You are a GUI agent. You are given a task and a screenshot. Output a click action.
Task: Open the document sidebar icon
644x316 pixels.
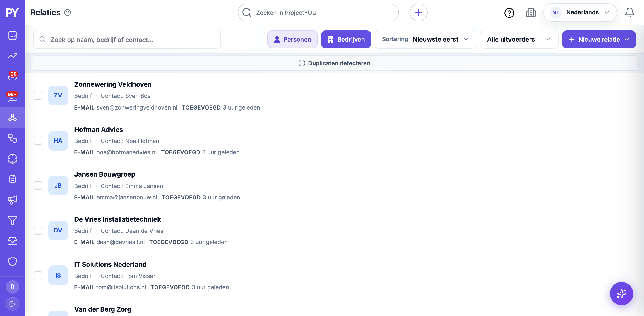pos(12,179)
